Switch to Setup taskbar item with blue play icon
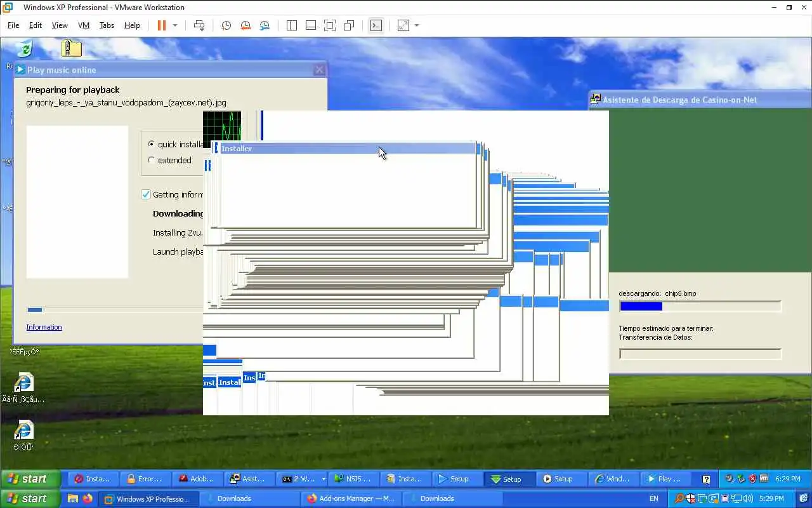The width and height of the screenshot is (812, 508). pos(457,479)
